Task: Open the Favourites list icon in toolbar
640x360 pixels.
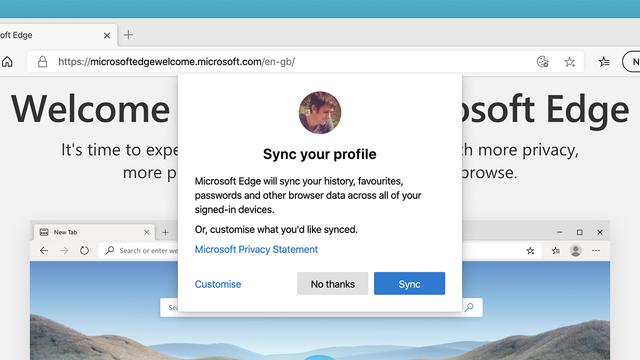Action: (604, 62)
